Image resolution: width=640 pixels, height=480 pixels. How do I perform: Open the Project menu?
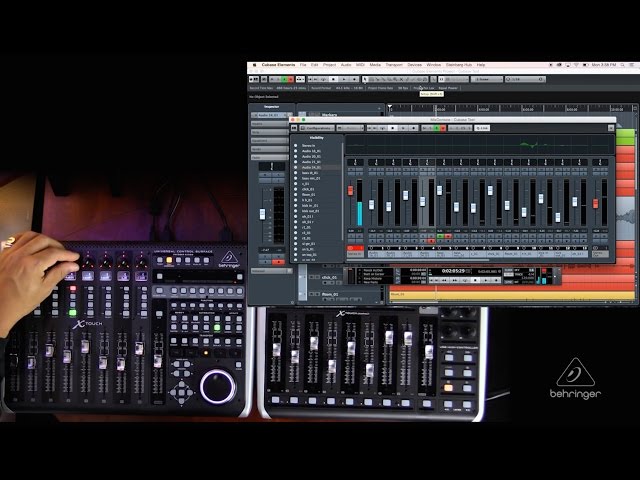tap(329, 65)
